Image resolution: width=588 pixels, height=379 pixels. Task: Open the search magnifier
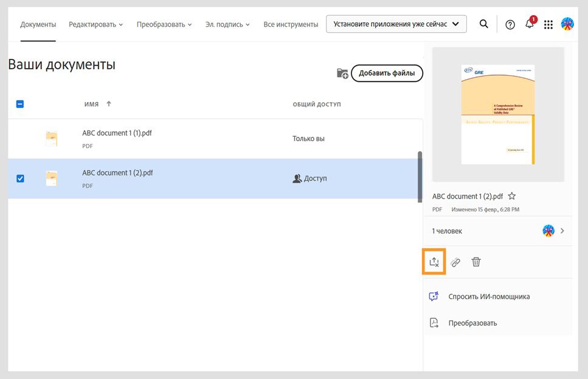point(484,24)
